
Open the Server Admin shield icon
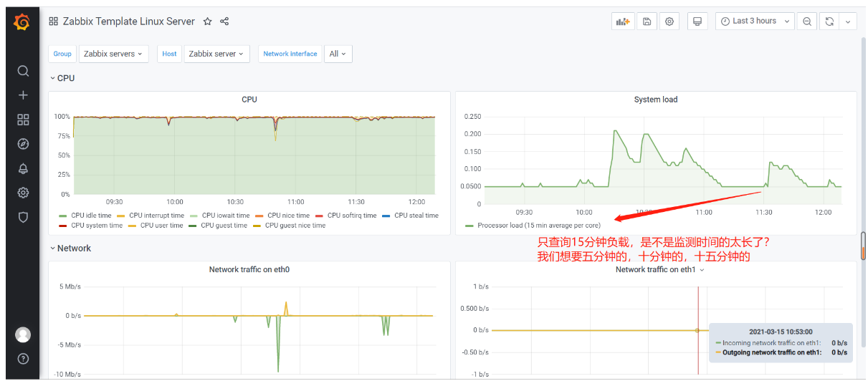(x=23, y=217)
